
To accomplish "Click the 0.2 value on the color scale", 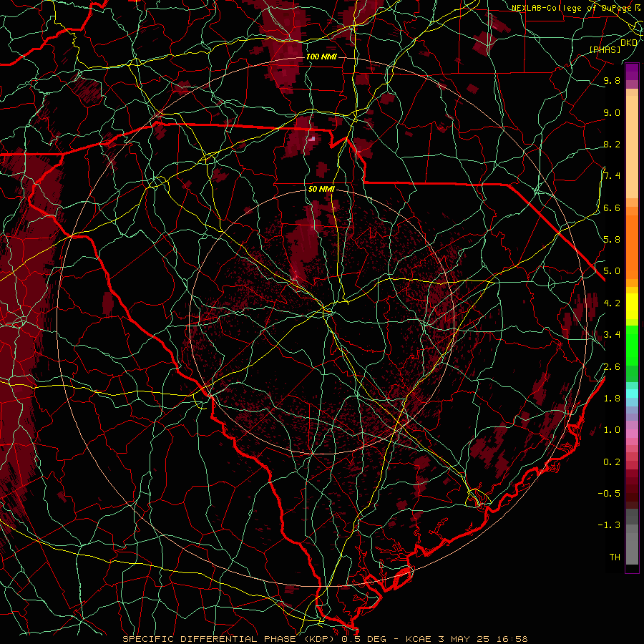I will pos(612,462).
